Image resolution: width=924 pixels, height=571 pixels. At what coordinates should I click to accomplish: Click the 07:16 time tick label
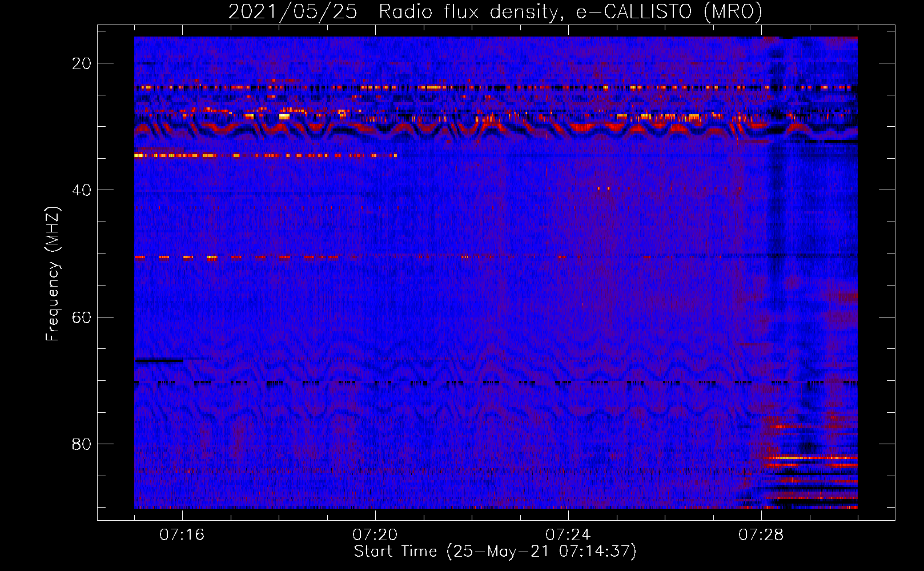(182, 535)
